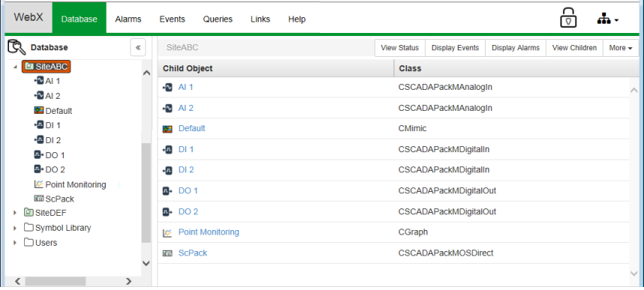
Task: Click the Point Monitoring graph icon in table
Action: click(x=167, y=232)
